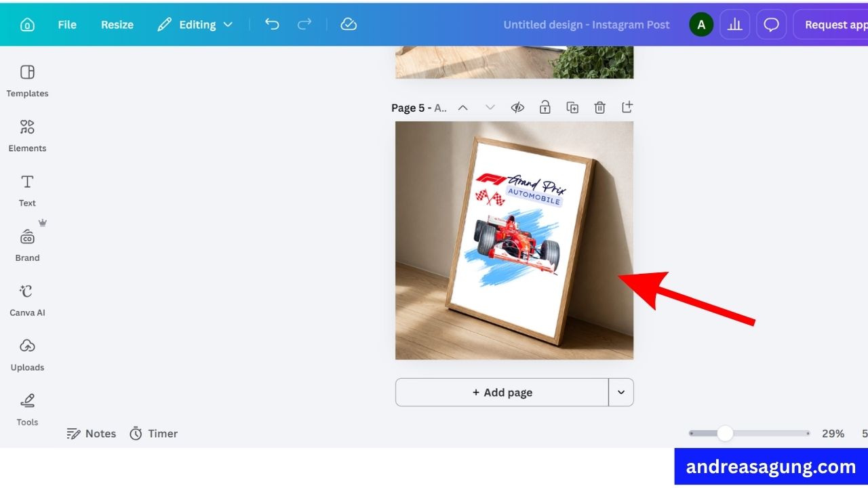Move Page 5 down with arrow

(490, 107)
